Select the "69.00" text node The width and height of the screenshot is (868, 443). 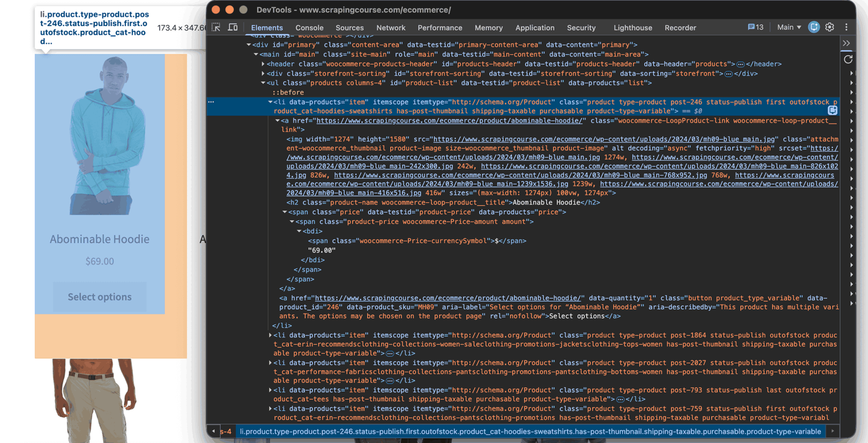(322, 250)
